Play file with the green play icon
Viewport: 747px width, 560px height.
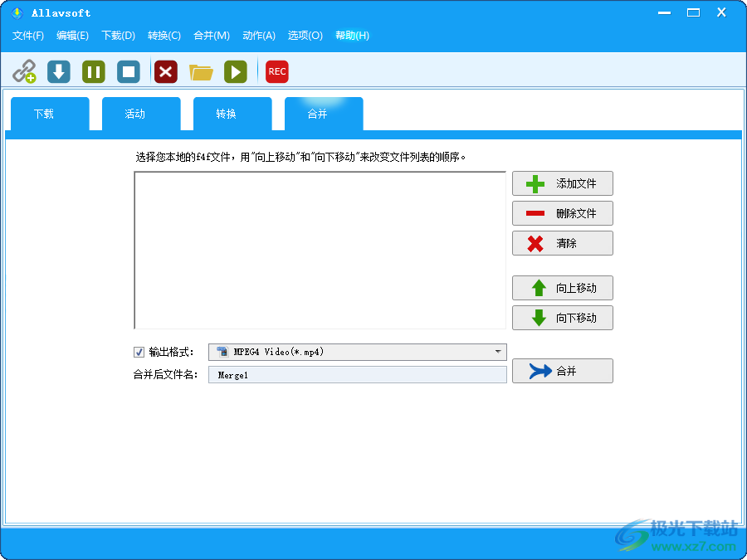[x=236, y=72]
